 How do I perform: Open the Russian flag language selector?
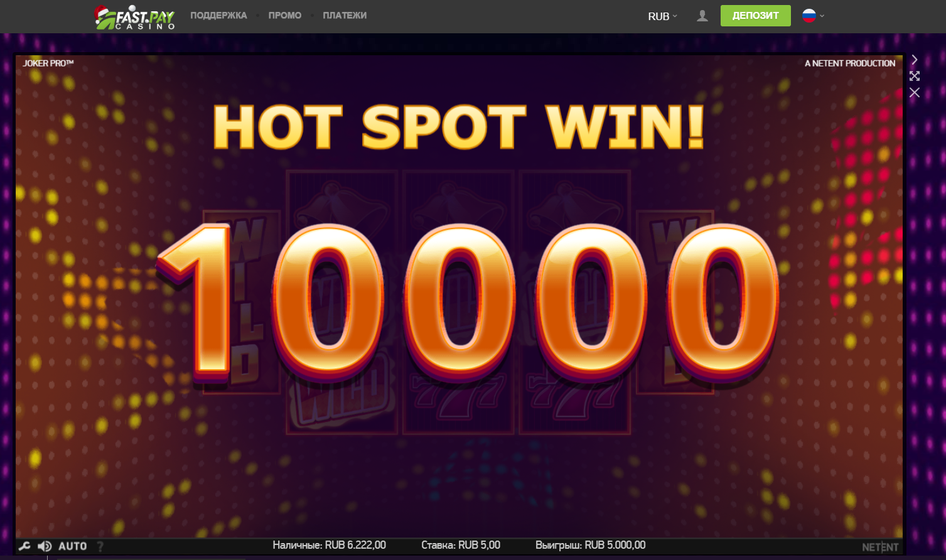814,16
